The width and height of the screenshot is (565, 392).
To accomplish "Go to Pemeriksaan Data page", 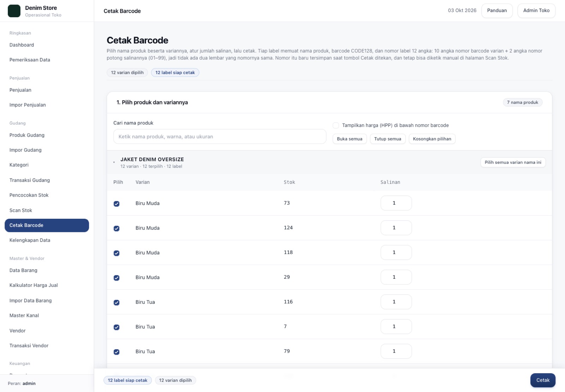I will pos(47,60).
